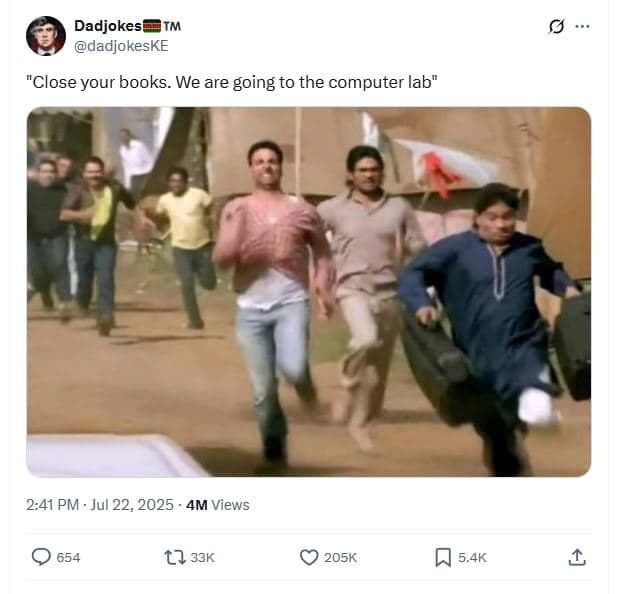Open the Dadjokes profile avatar
This screenshot has height=594, width=620.
click(45, 36)
